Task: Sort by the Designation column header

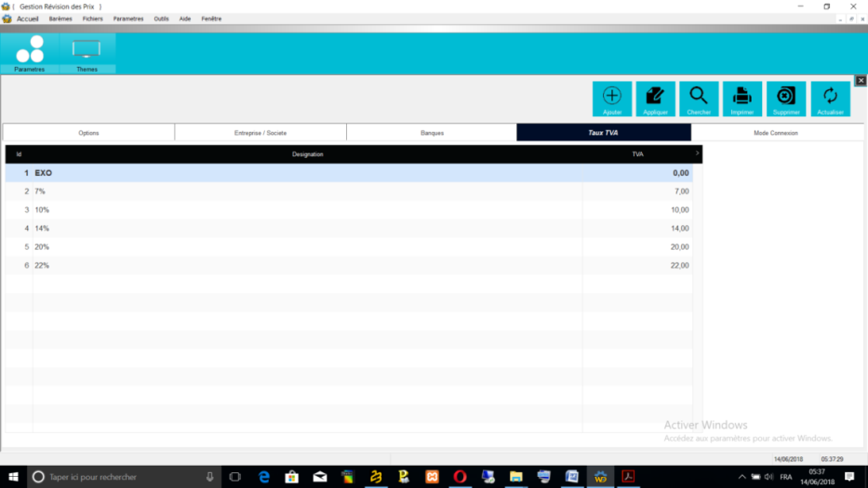Action: [307, 154]
